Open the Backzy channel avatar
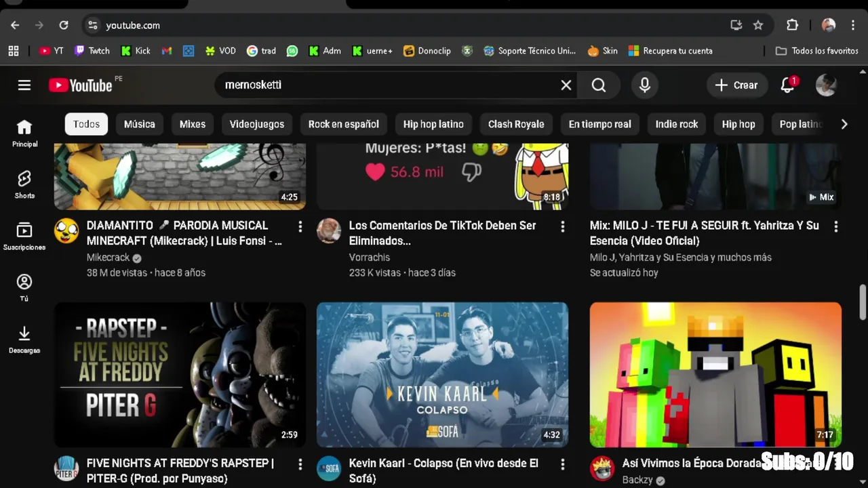Image resolution: width=868 pixels, height=488 pixels. point(602,468)
